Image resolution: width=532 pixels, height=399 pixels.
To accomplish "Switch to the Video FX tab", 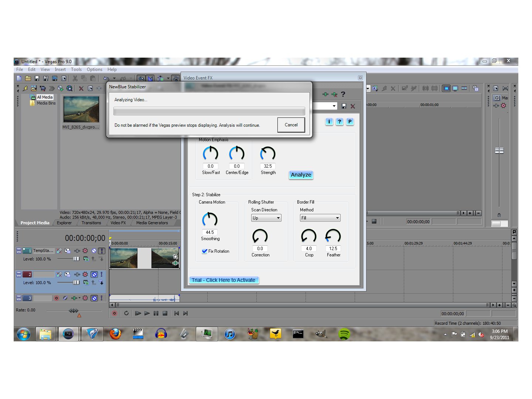I will tap(118, 223).
